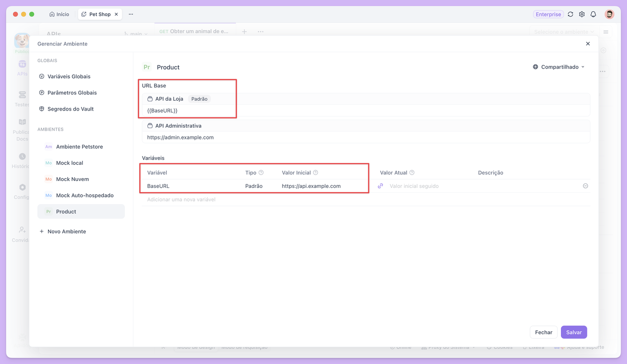
Task: Click the API da Loja service label
Action: 169,99
